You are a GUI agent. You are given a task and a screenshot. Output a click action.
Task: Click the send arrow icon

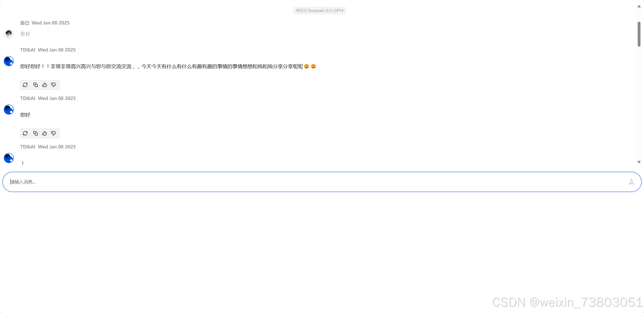631,182
